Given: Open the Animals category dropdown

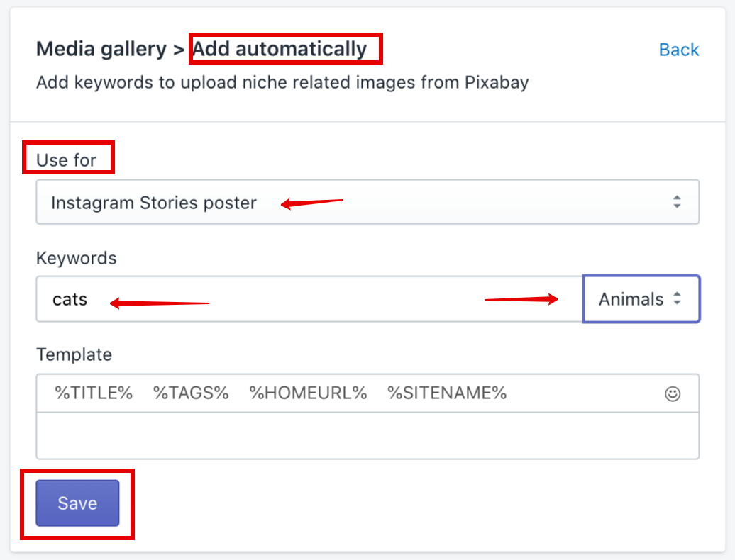Looking at the screenshot, I should tap(641, 298).
